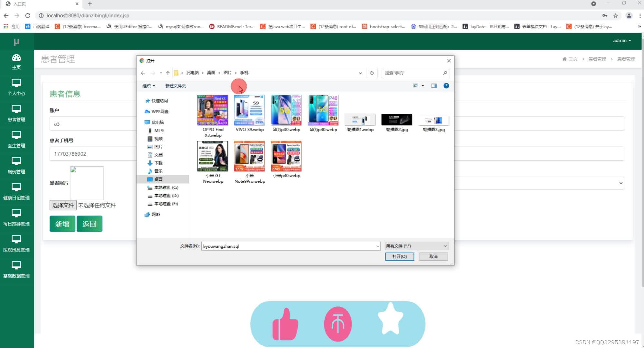Image resolution: width=644 pixels, height=348 pixels.
Task: Click the 主页 breadcrumb link
Action: 570,59
